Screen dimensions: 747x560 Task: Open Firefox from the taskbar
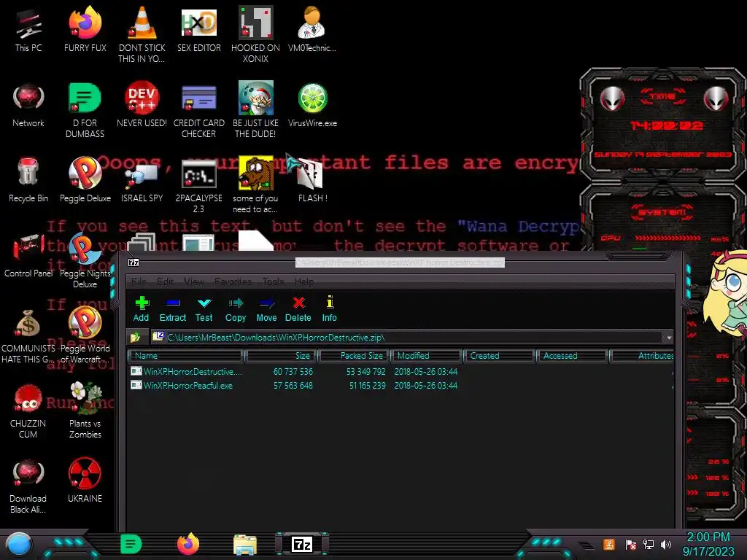click(187, 544)
